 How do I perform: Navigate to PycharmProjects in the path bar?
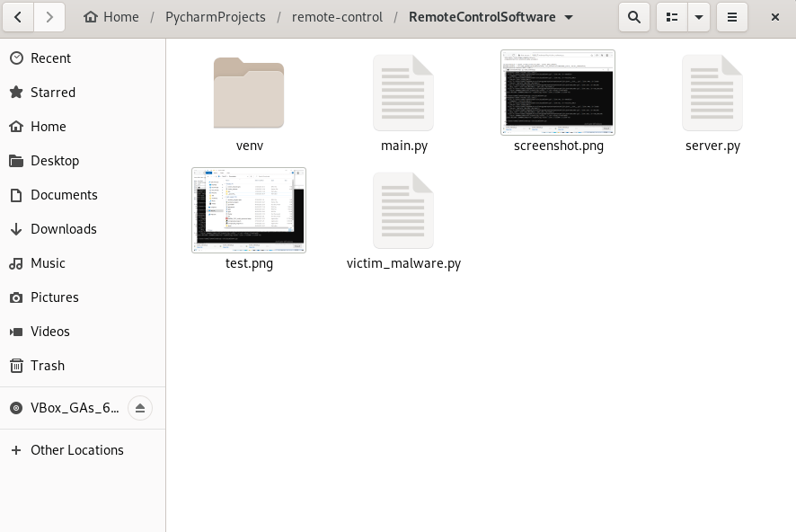click(x=215, y=17)
